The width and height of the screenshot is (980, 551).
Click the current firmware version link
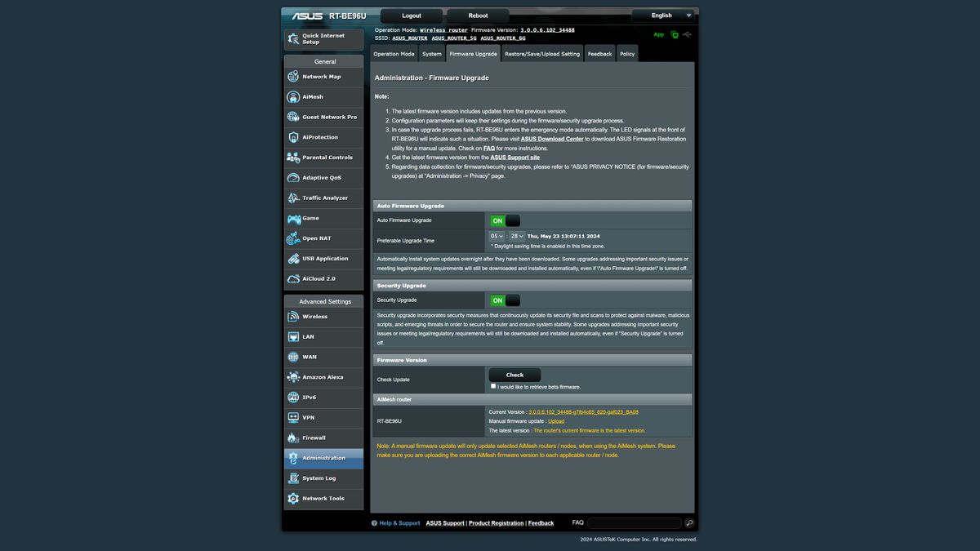click(583, 412)
